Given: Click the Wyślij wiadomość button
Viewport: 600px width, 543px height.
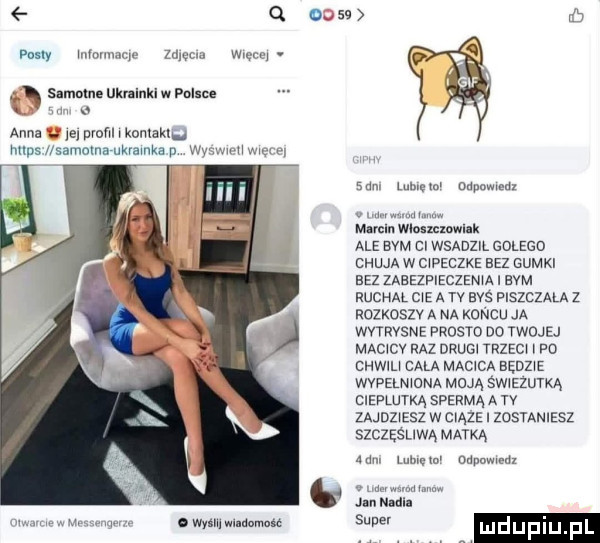Looking at the screenshot, I should point(230,523).
